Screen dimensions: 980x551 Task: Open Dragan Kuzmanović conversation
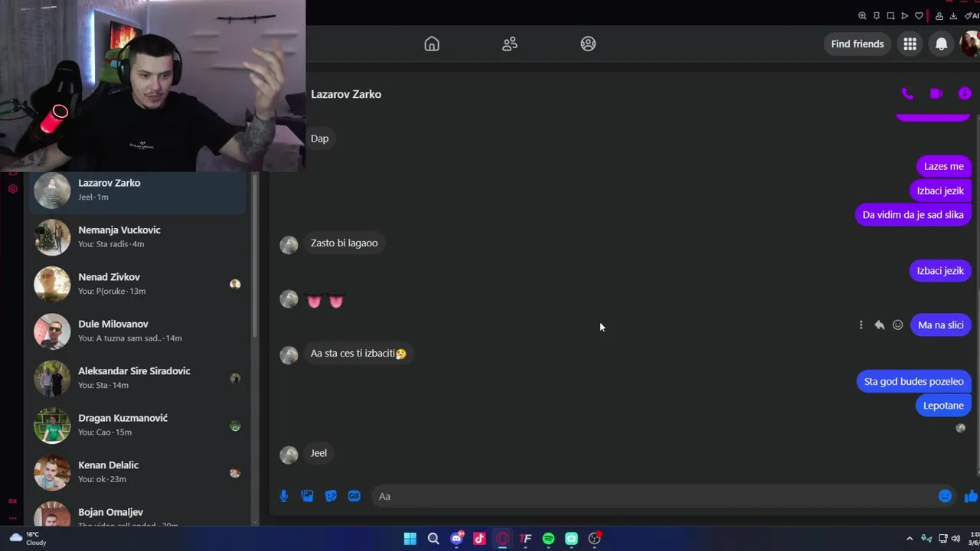[x=138, y=425]
